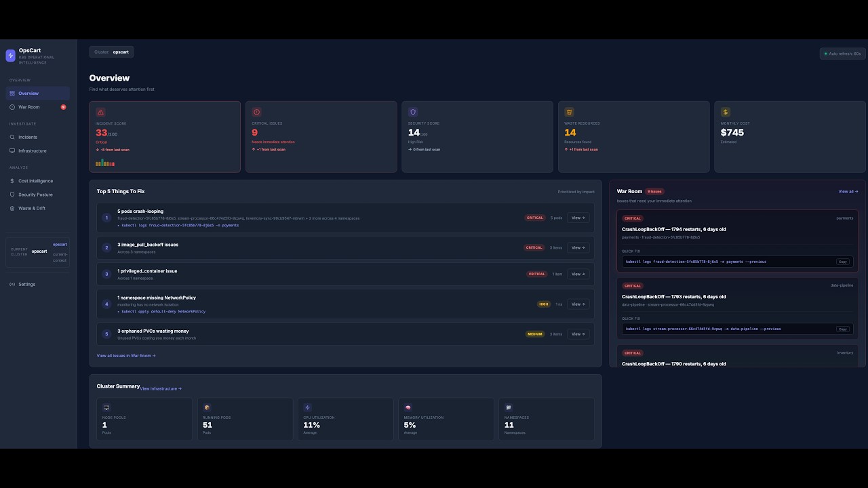
Task: Click View for namespace missing NetworkPolicy
Action: tap(578, 304)
